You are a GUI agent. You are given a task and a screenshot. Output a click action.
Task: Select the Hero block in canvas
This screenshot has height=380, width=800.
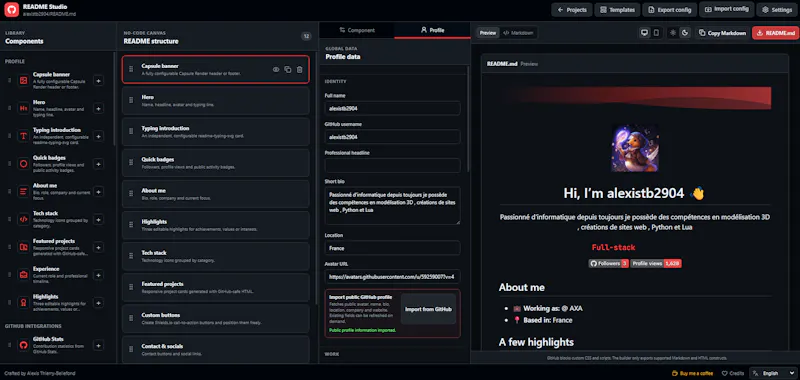215,100
